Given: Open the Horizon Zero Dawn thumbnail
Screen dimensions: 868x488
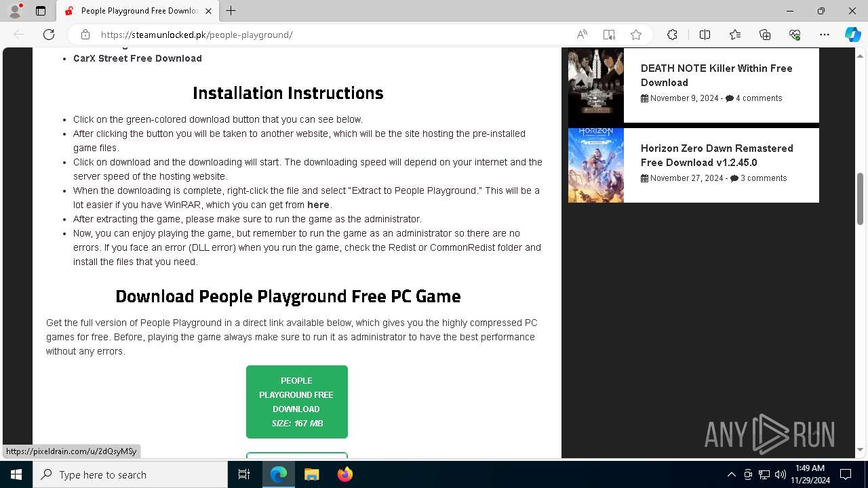Looking at the screenshot, I should tap(596, 165).
